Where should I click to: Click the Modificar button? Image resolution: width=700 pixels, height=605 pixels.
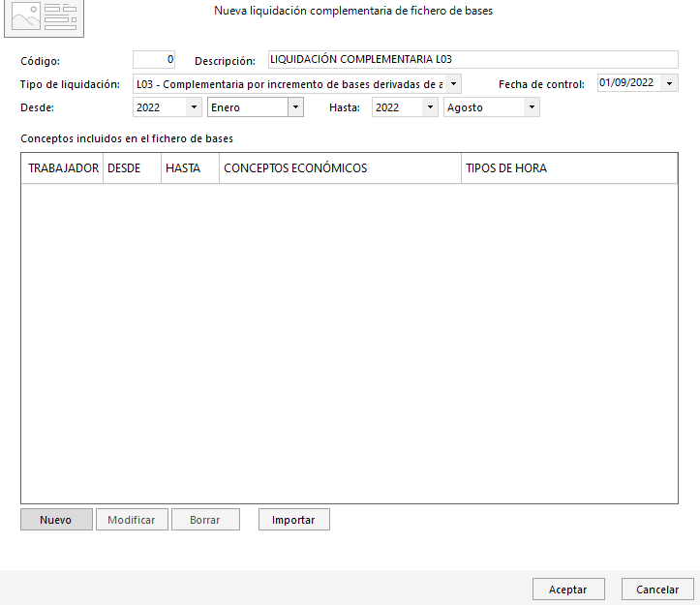coord(132,520)
